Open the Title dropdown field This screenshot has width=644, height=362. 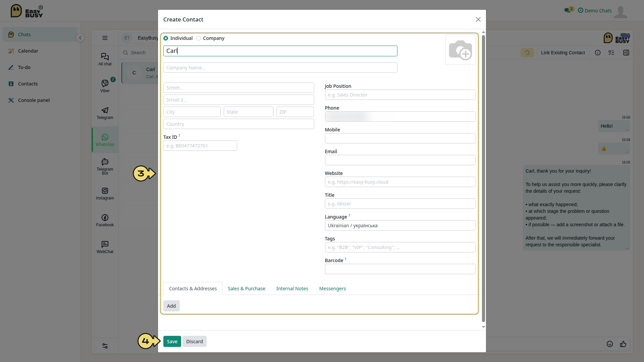click(400, 203)
